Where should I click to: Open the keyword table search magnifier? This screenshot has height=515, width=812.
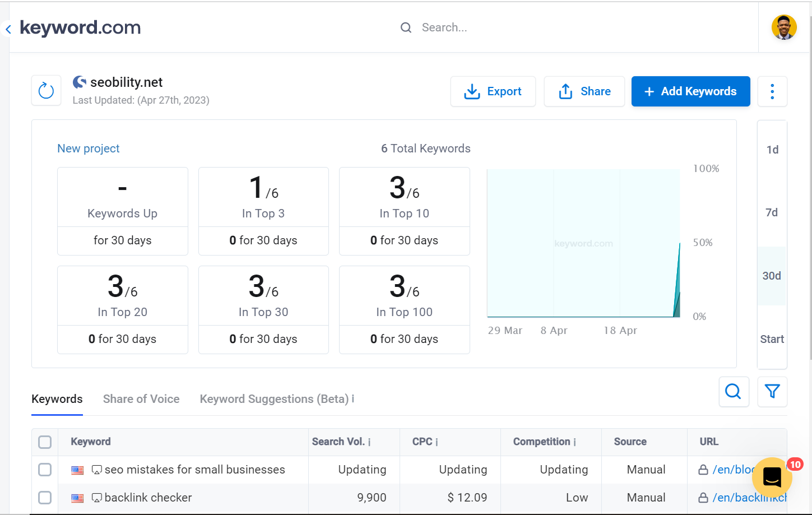[x=734, y=392]
